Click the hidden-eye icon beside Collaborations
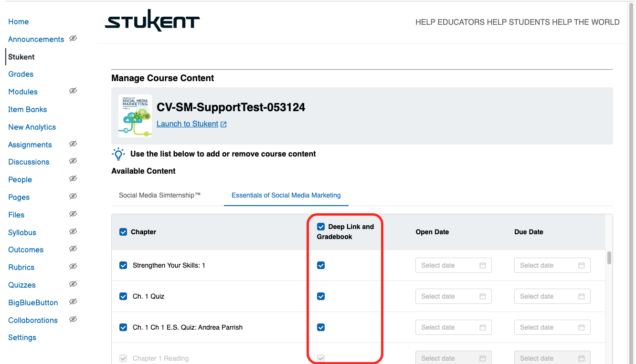The image size is (636, 364). pyautogui.click(x=73, y=319)
